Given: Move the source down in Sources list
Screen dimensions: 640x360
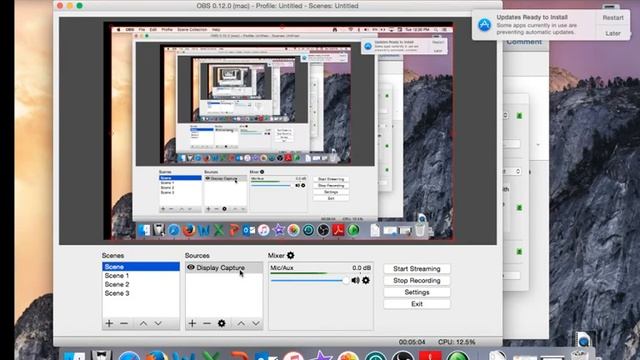Looking at the screenshot, I should [256, 323].
